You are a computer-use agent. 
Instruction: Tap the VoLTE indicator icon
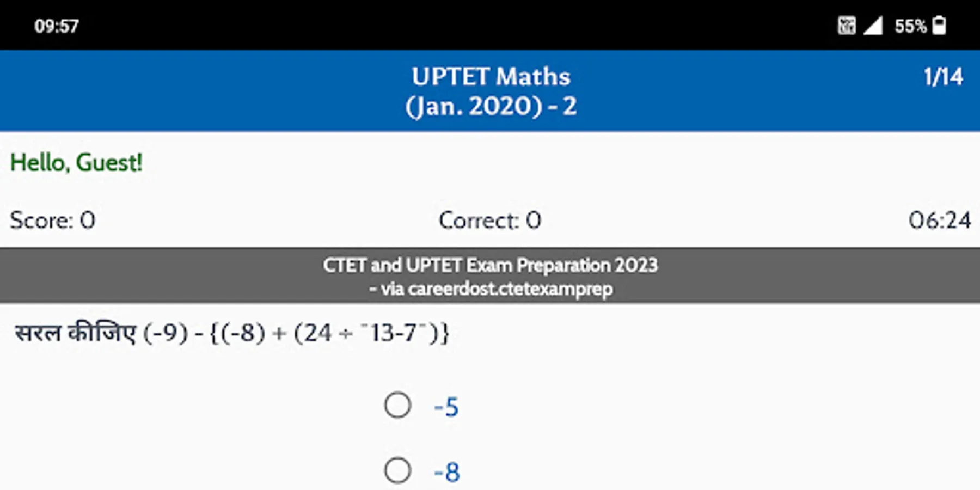coord(847,26)
